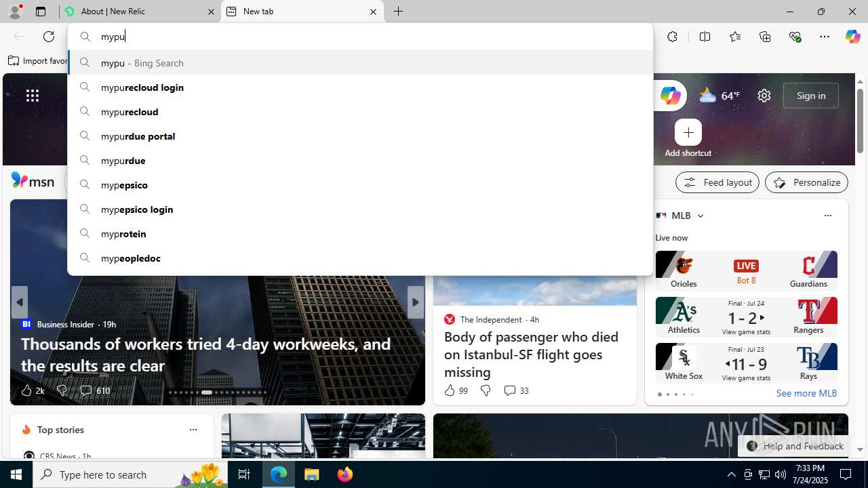Image resolution: width=868 pixels, height=488 pixels.
Task: Close the New tab tab
Action: 373,12
